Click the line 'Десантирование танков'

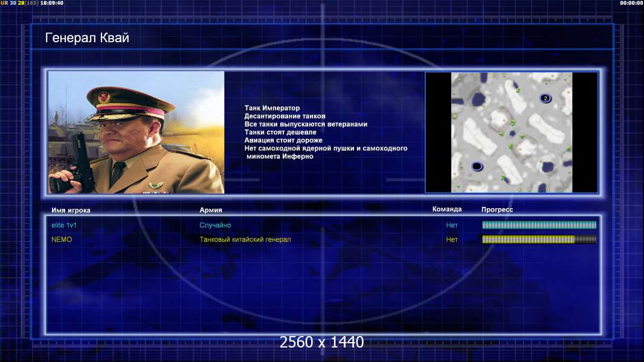285,116
